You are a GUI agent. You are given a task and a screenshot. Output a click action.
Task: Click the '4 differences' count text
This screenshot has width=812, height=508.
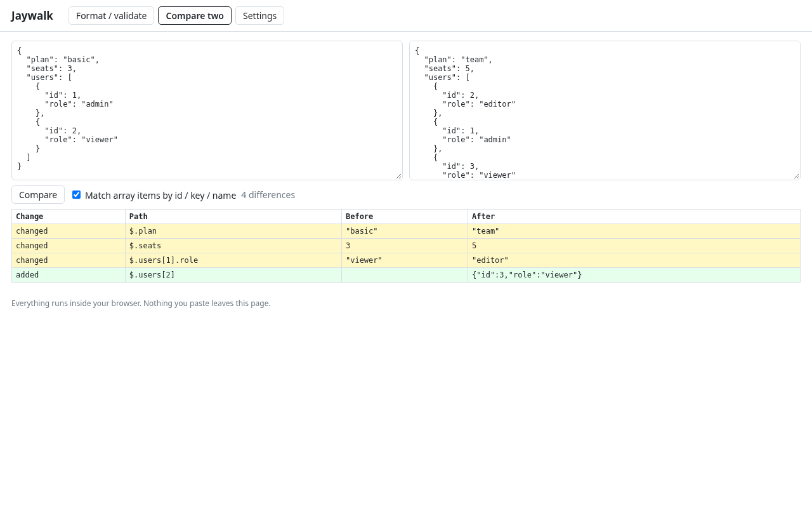point(268,195)
